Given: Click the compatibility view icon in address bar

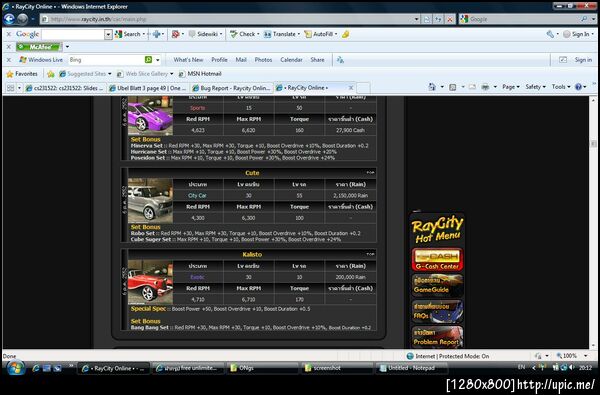Looking at the screenshot, I should tap(427, 19).
